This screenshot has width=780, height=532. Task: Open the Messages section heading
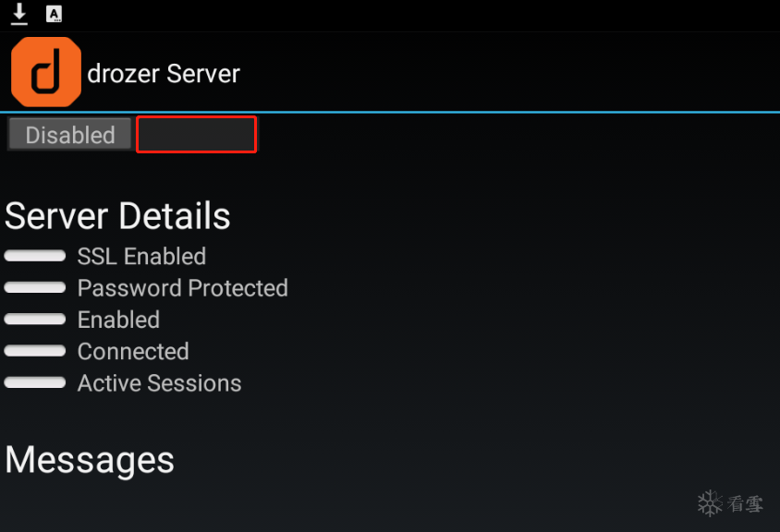90,459
